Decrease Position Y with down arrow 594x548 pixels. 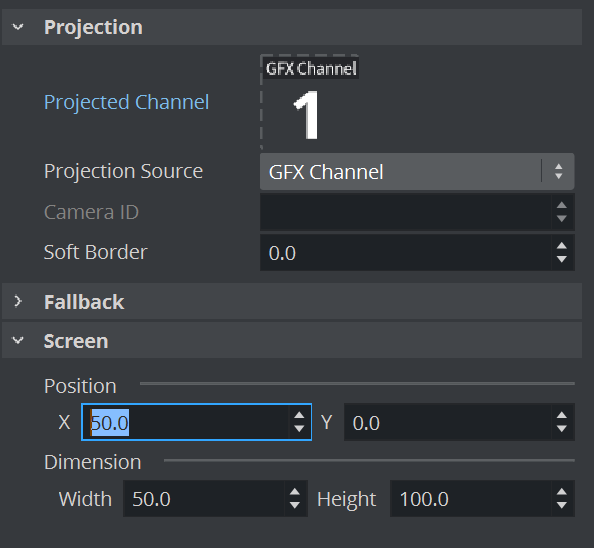coord(562,429)
